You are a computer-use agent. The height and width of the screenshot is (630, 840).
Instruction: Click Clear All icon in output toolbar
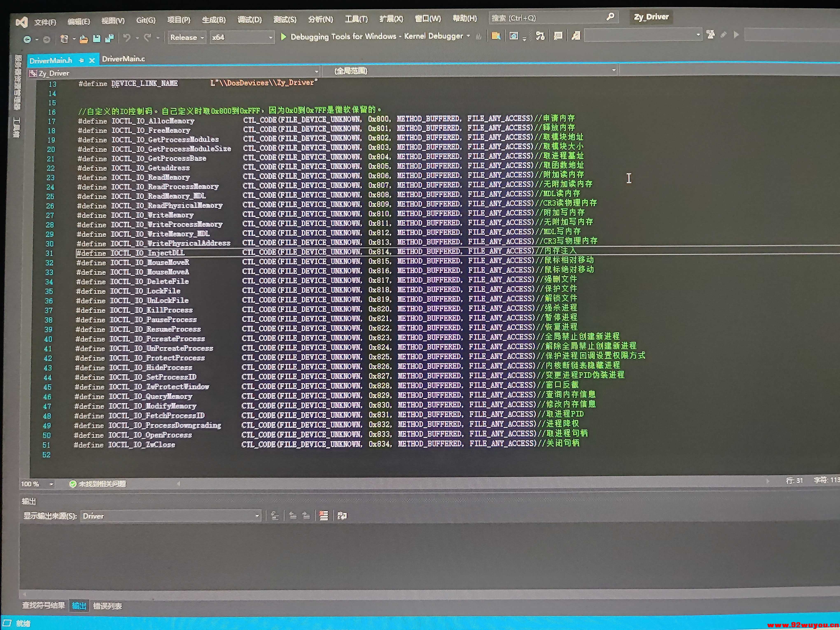click(324, 515)
